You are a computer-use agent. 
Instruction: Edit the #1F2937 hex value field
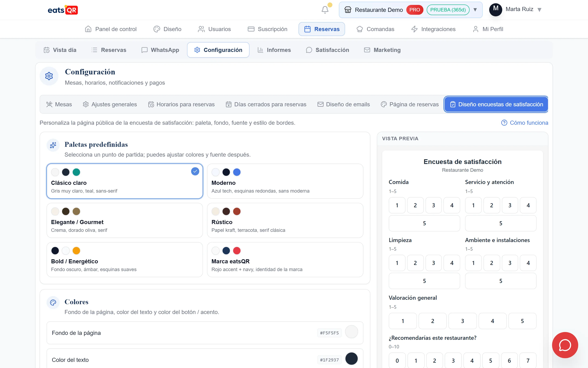329,360
